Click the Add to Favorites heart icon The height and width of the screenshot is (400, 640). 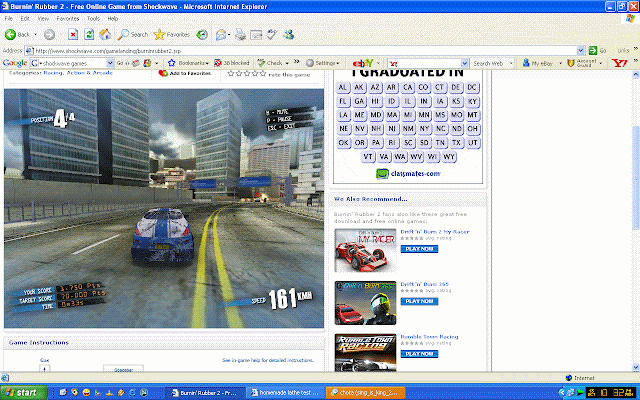pyautogui.click(x=163, y=73)
